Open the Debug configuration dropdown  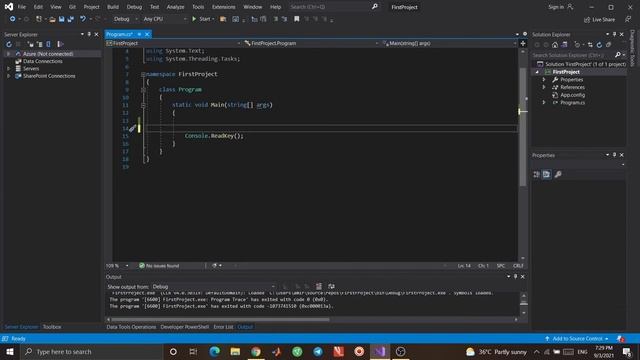tap(124, 19)
